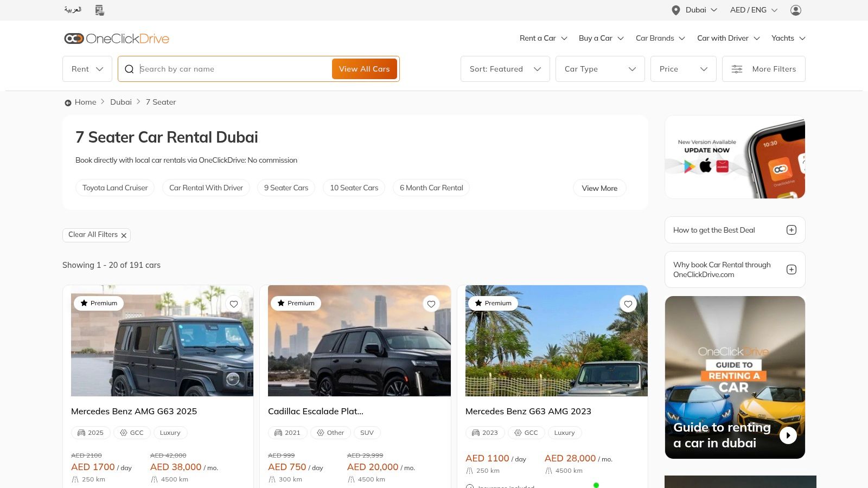The width and height of the screenshot is (868, 488).
Task: Open the Yachts menu item
Action: (x=783, y=38)
